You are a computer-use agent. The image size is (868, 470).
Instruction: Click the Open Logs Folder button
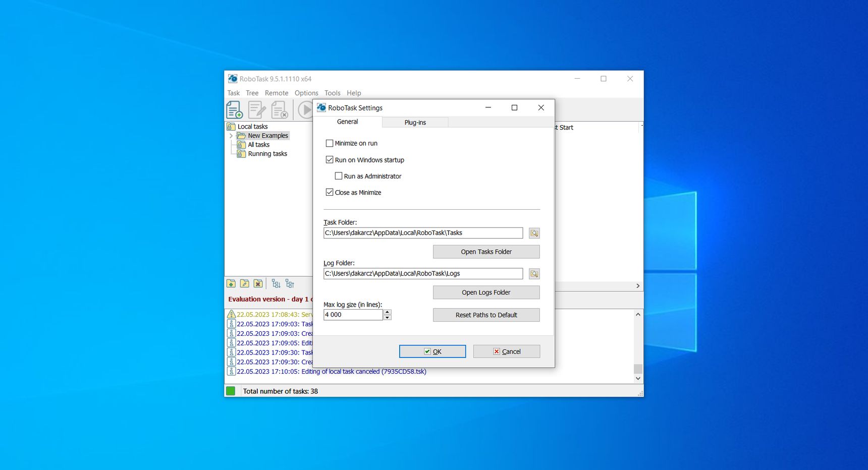486,292
